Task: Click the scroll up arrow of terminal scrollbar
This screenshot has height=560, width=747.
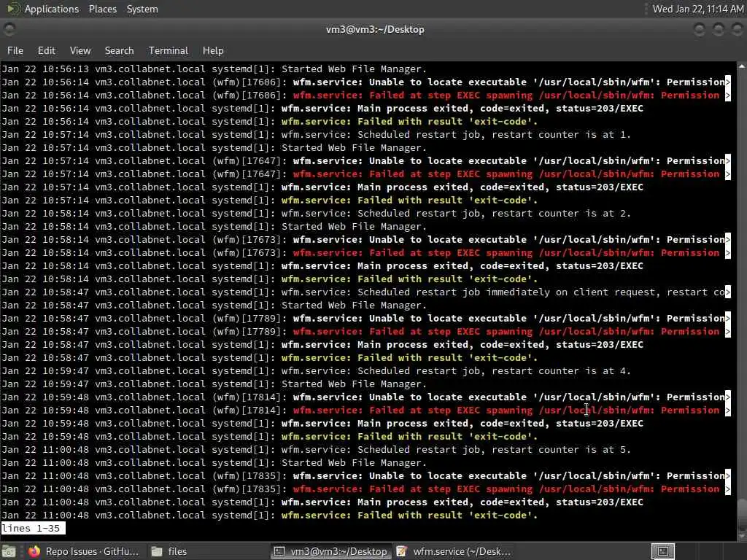Action: 742,66
